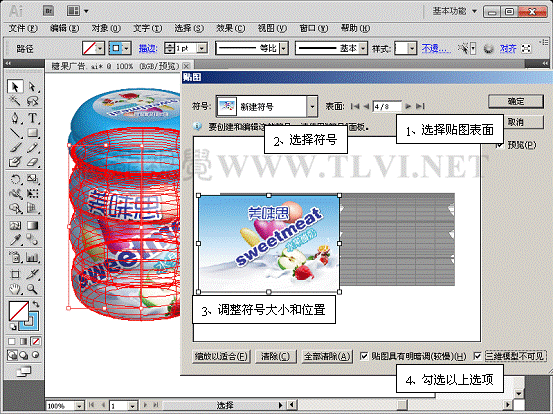This screenshot has width=553, height=414.
Task: Open the 窗口(W) menu
Action: (x=314, y=28)
